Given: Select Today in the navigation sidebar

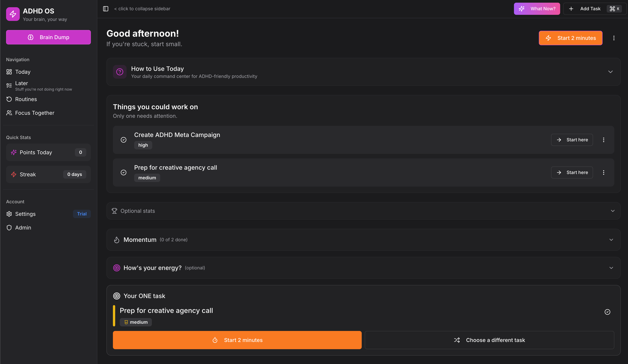Looking at the screenshot, I should click(22, 72).
